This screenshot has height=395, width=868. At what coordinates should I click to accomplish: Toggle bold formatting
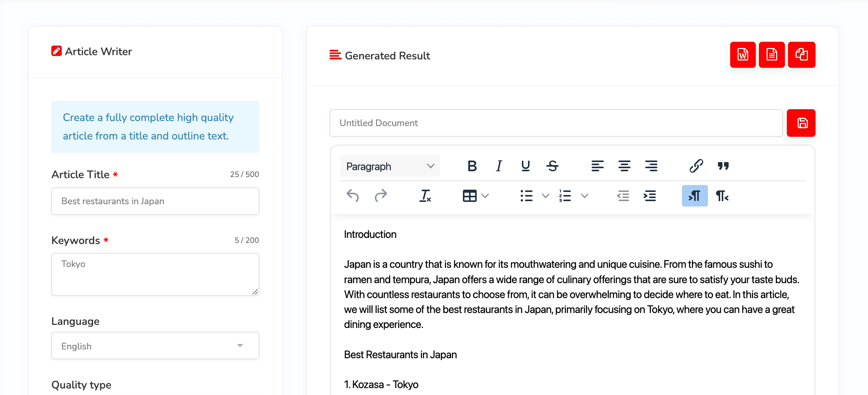pos(472,166)
